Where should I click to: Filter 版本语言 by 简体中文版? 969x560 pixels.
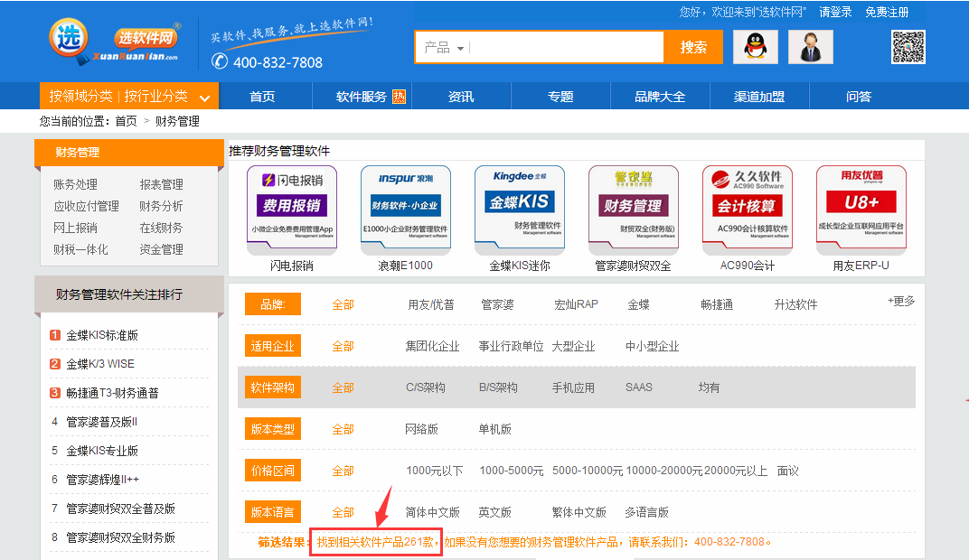(433, 512)
